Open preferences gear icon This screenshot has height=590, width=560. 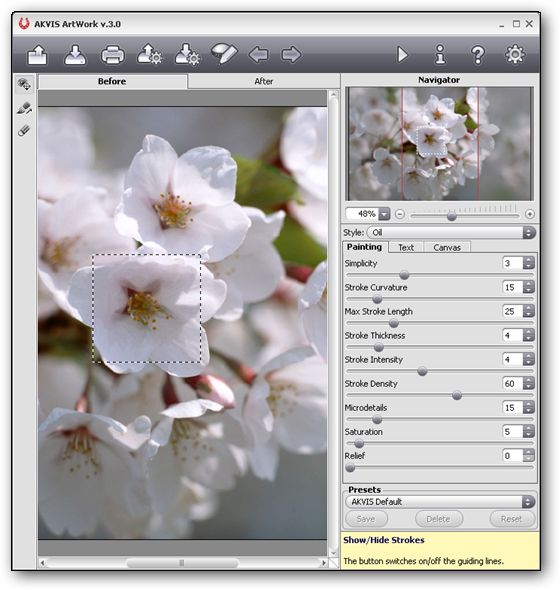[x=515, y=54]
